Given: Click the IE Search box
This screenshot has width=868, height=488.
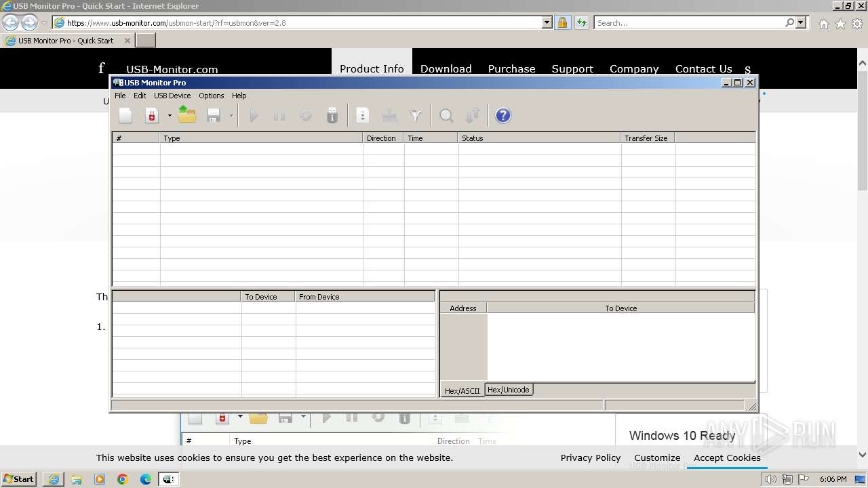Looking at the screenshot, I should coord(690,22).
